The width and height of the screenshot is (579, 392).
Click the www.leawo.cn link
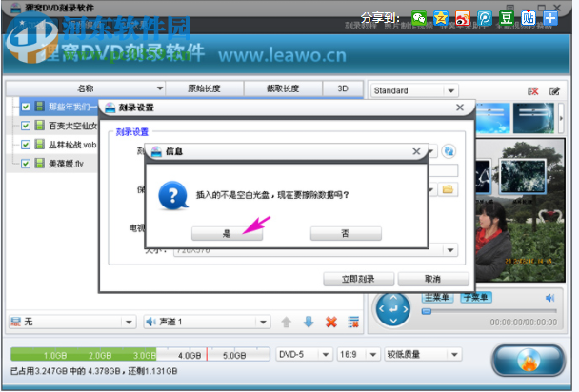[282, 55]
